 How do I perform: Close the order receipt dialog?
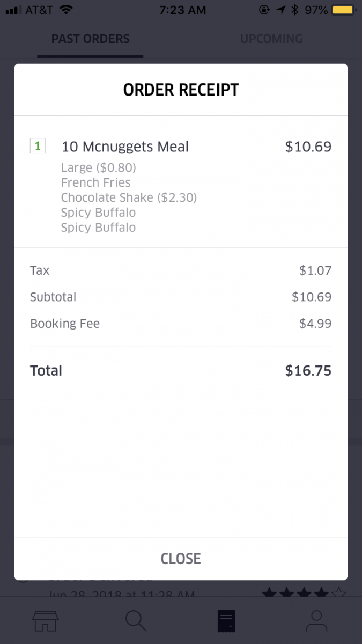coord(181,559)
